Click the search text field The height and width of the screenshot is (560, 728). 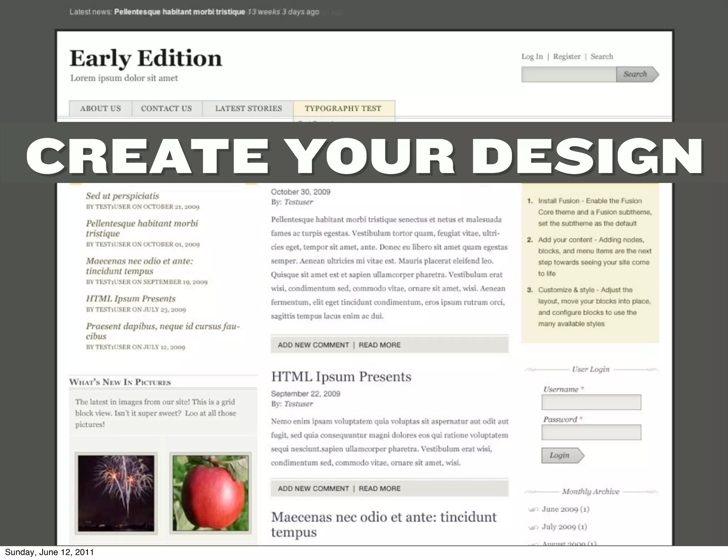568,75
